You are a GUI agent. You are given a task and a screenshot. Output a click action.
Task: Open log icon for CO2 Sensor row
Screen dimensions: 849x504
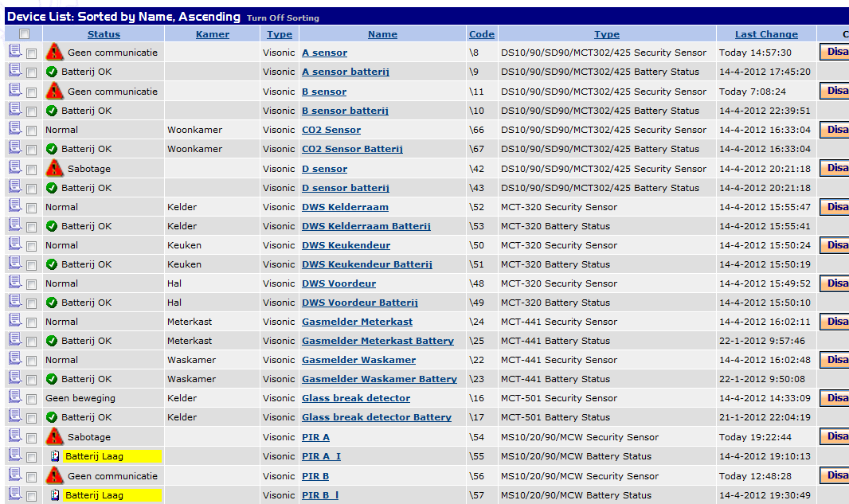15,128
